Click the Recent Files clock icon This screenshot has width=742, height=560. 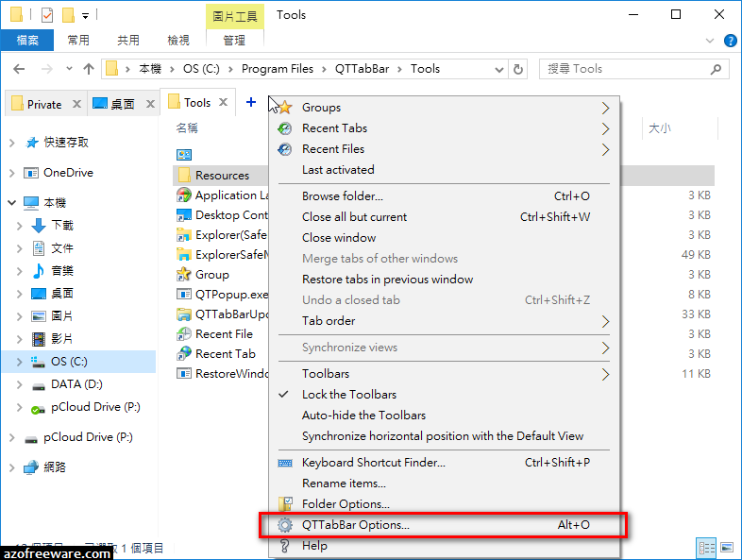285,149
